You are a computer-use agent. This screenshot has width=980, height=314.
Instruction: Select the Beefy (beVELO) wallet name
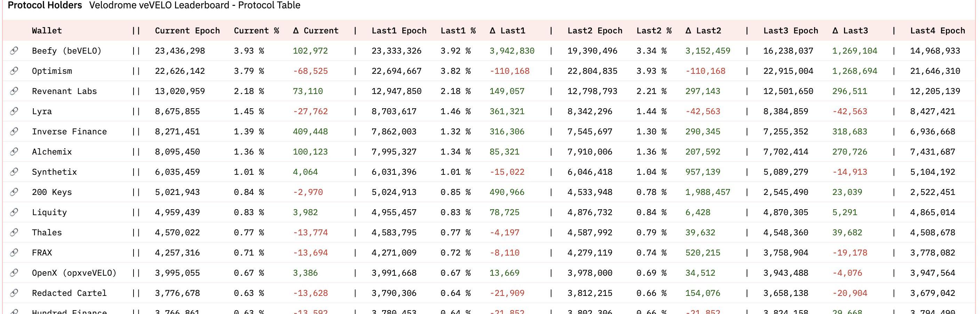point(66,50)
